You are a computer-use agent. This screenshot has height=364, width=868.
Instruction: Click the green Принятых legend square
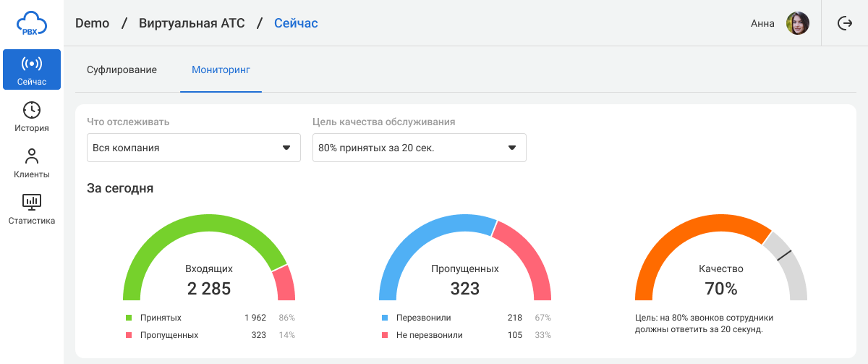click(x=129, y=318)
